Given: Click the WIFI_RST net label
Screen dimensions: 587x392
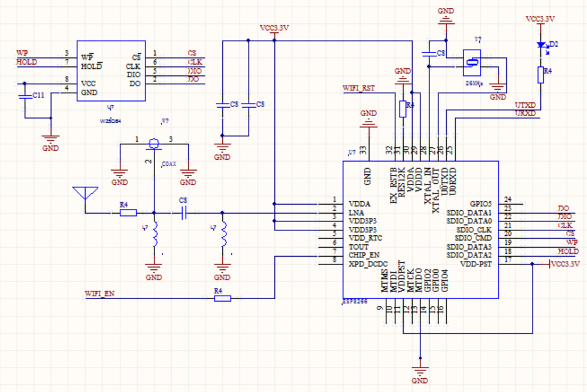Looking at the screenshot, I should [x=358, y=88].
